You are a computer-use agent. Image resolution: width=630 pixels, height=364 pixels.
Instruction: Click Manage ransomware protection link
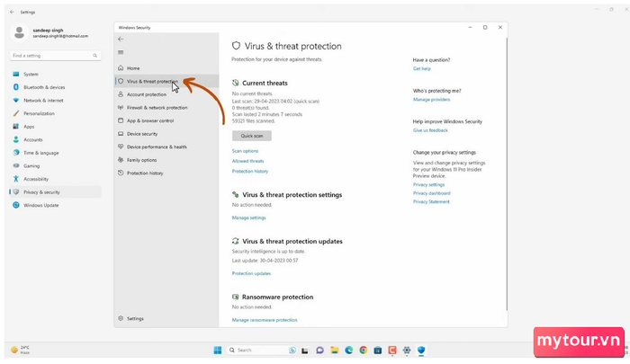click(265, 320)
